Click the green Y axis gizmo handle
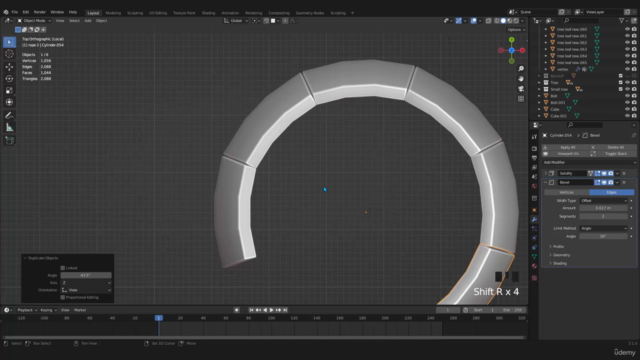 tap(511, 40)
